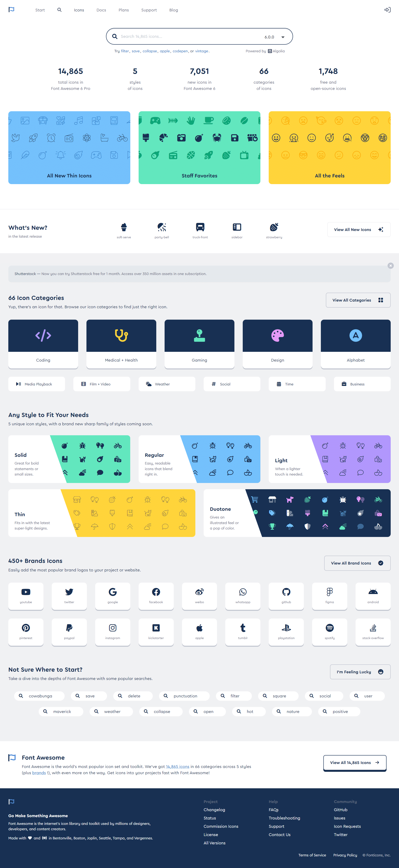Open the pinterest brand icon

coord(26,632)
